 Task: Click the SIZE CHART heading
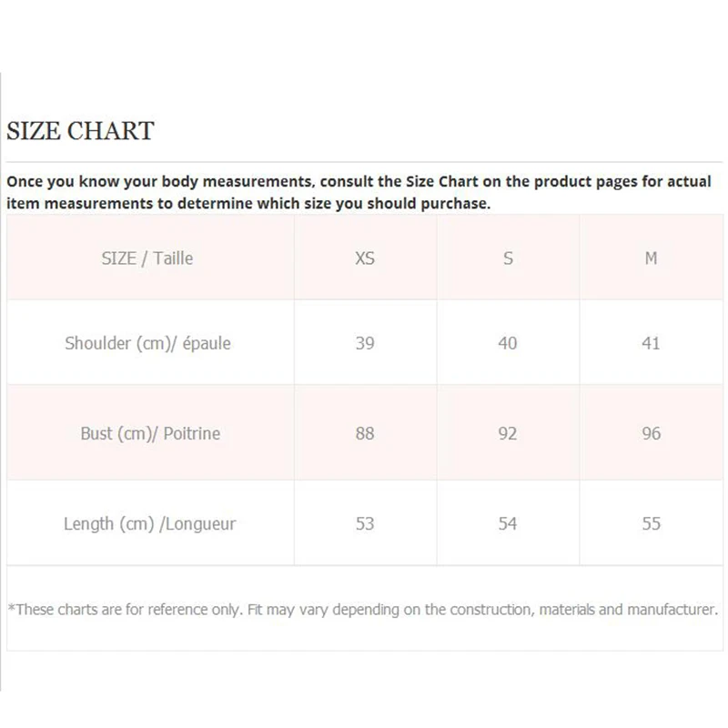80,131
